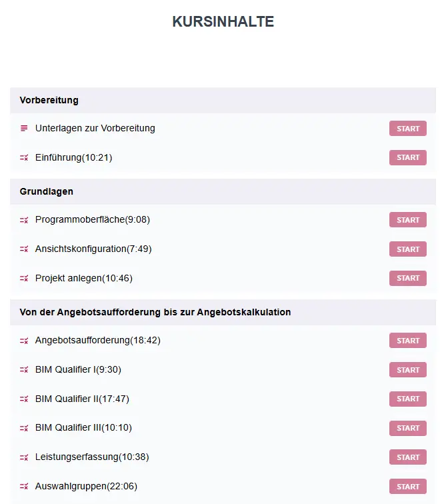Start the Leistungserfassung lesson

(x=407, y=457)
